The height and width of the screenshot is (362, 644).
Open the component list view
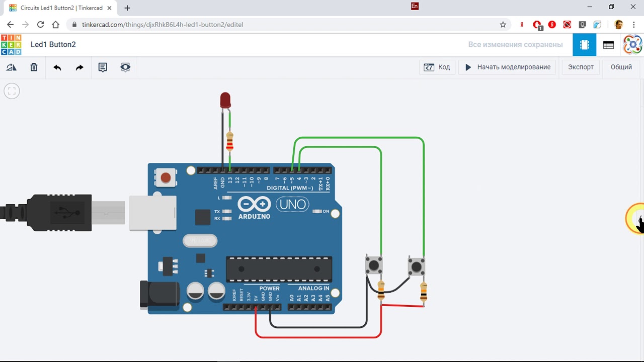click(608, 45)
